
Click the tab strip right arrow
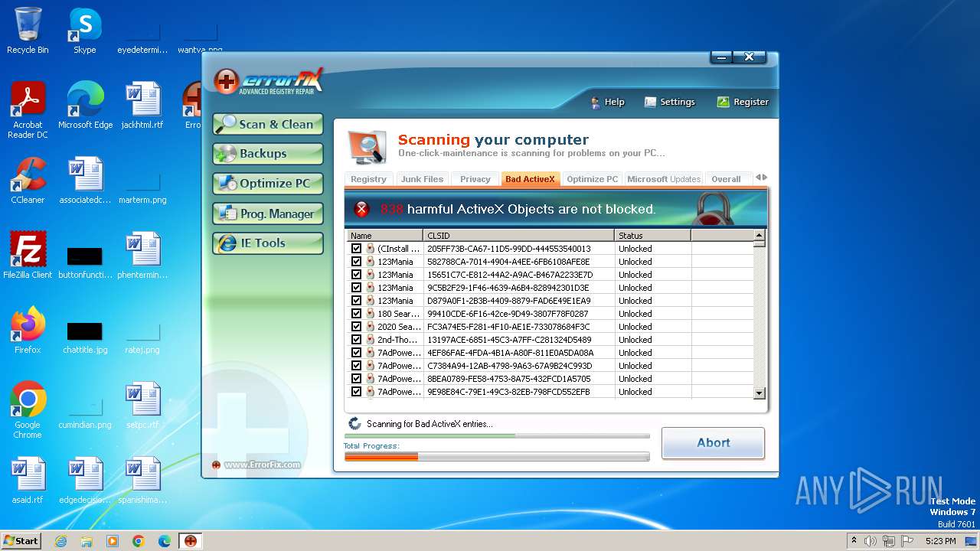coord(764,178)
